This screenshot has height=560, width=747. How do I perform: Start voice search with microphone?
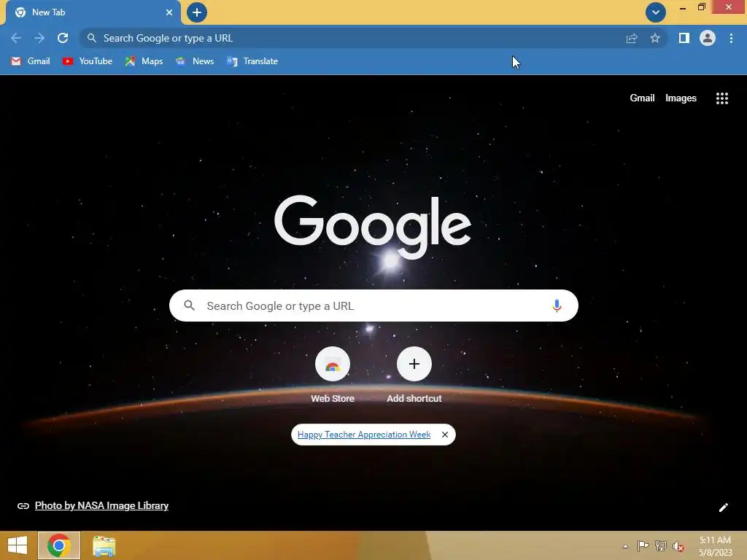pyautogui.click(x=557, y=306)
